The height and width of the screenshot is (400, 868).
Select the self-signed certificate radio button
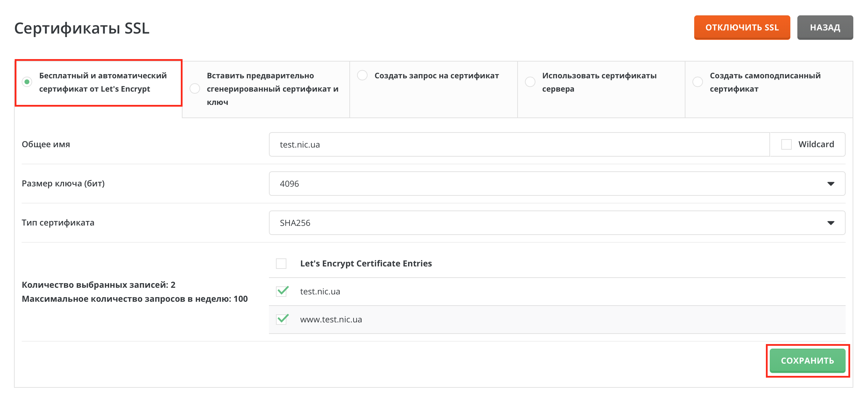point(698,82)
